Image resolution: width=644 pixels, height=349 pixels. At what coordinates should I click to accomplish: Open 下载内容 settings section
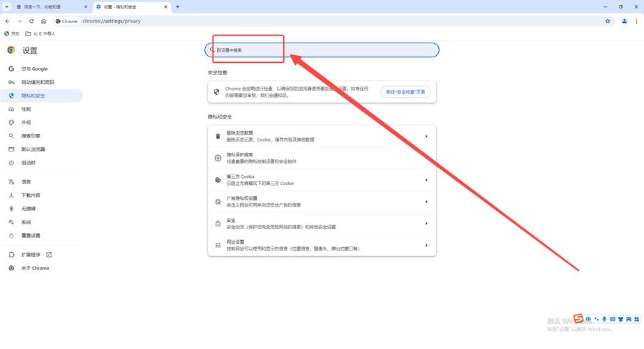click(41, 195)
